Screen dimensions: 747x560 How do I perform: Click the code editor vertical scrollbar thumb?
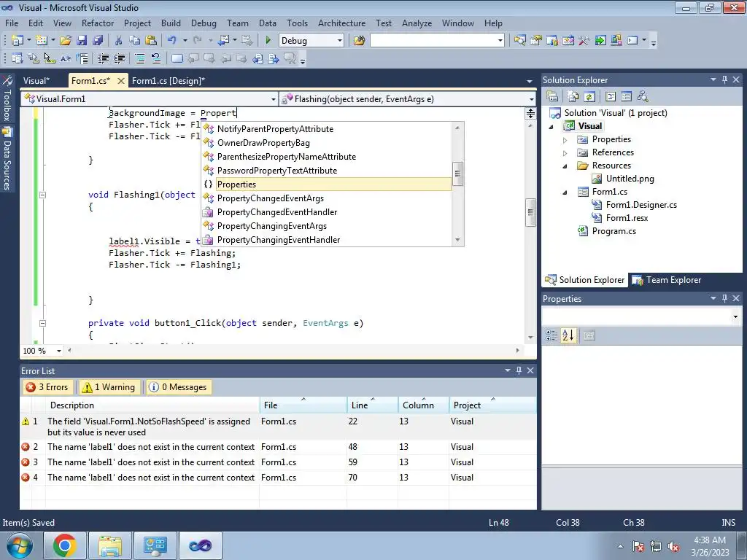click(x=530, y=212)
